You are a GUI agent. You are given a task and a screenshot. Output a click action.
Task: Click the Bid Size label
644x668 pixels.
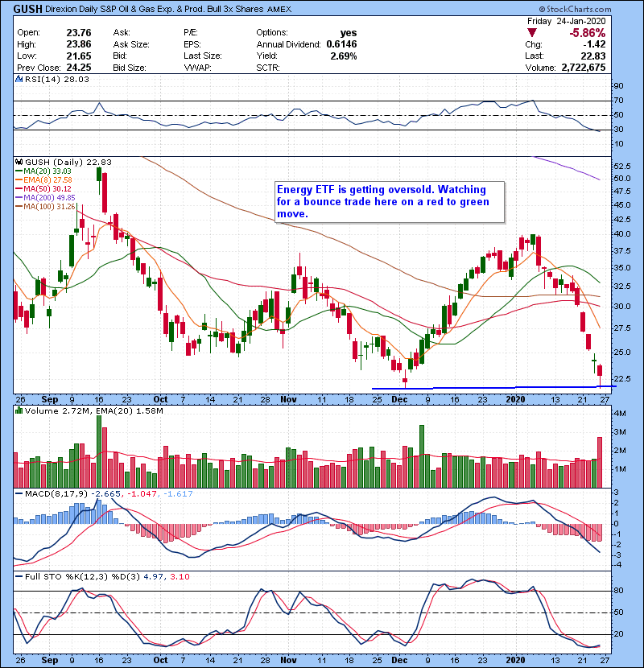tap(130, 68)
